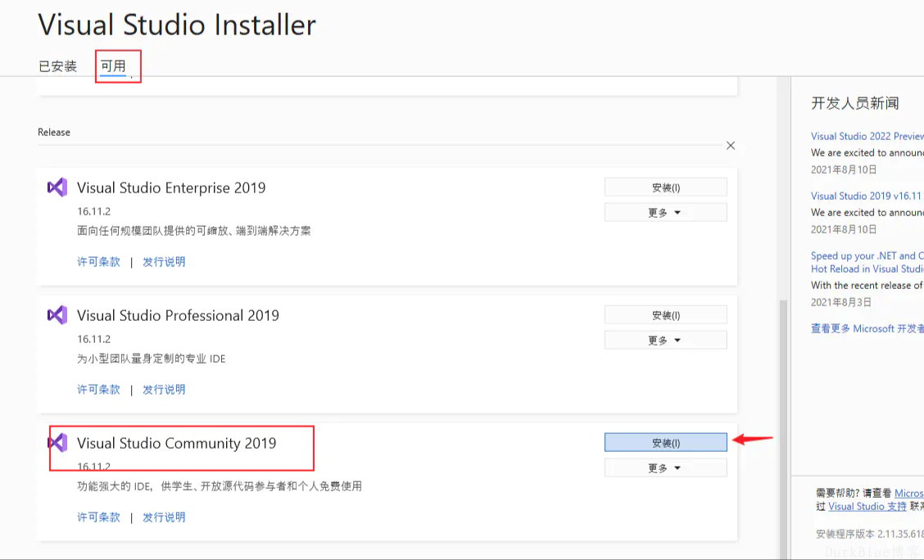
Task: Click the Enterprise 2019 description starting 面向任何规模团队
Action: (194, 231)
